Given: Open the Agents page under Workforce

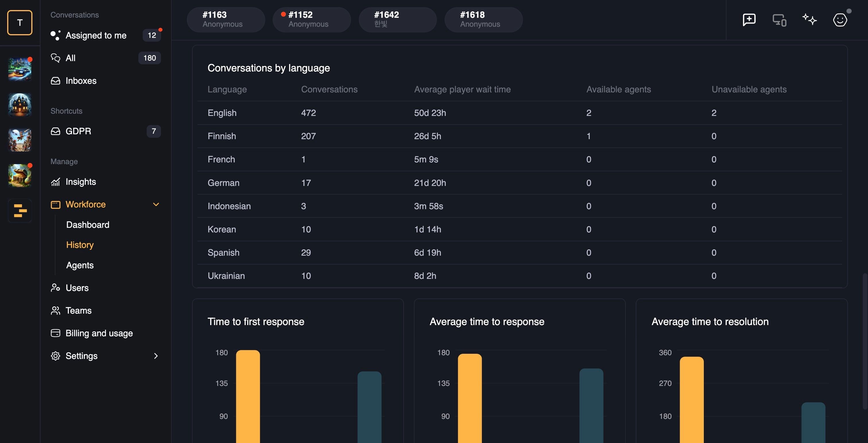Looking at the screenshot, I should 80,265.
